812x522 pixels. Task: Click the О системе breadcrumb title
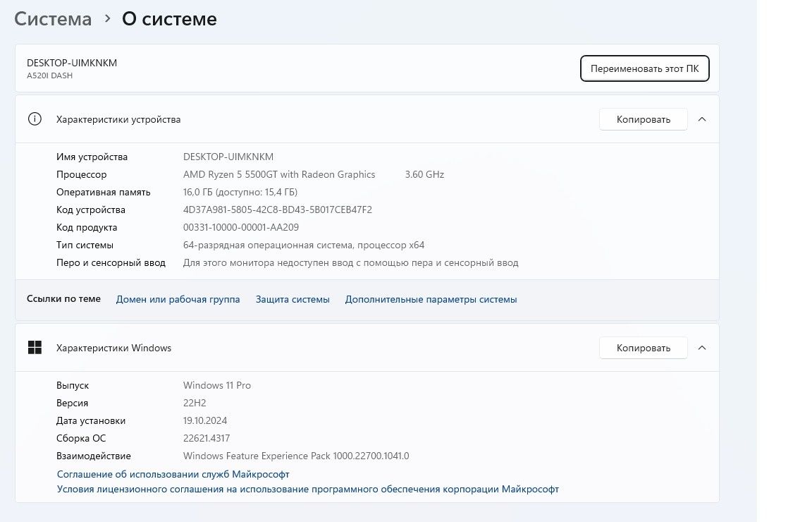[169, 18]
